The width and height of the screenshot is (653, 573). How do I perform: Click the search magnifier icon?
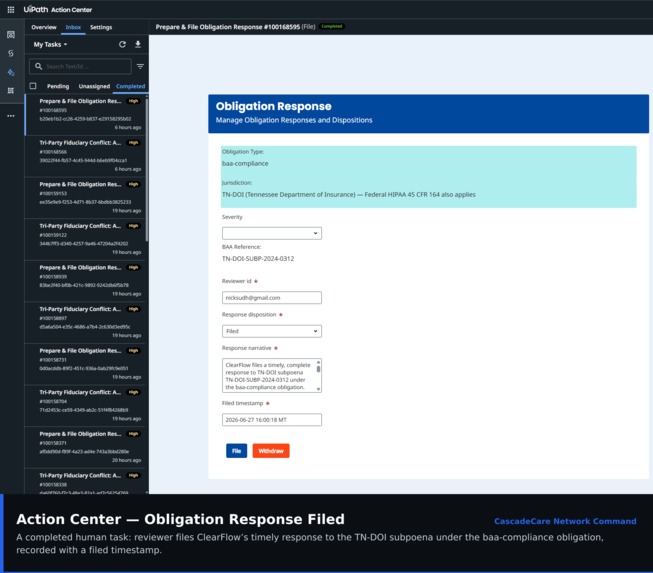(x=39, y=66)
